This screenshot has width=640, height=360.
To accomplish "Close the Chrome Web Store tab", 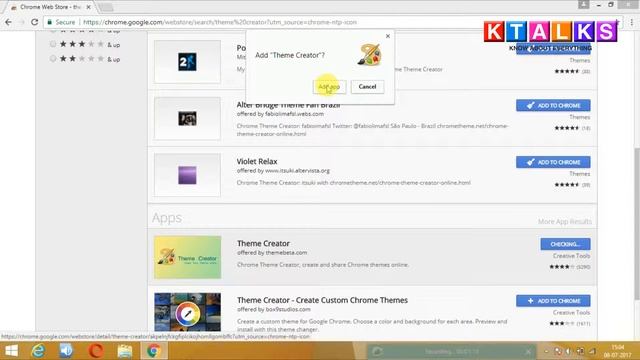I will tap(89, 7).
